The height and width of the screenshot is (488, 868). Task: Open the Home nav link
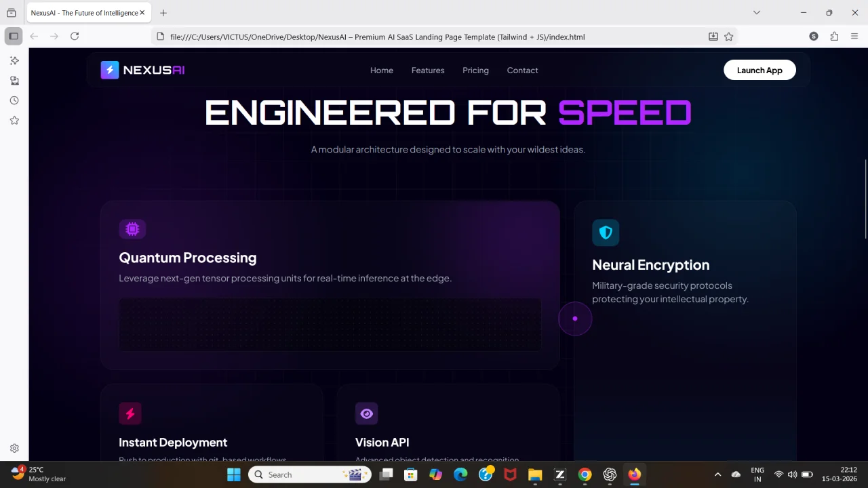382,70
